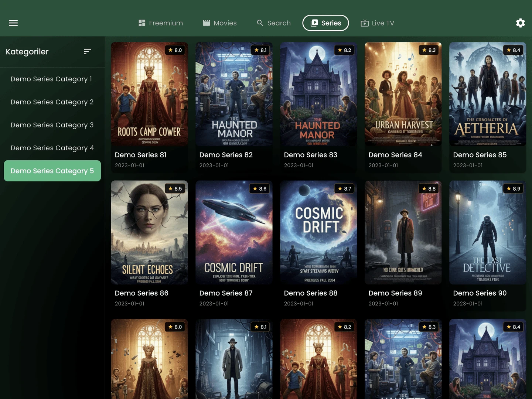Click the Demo Series 89 title
The image size is (532, 399).
pos(395,293)
